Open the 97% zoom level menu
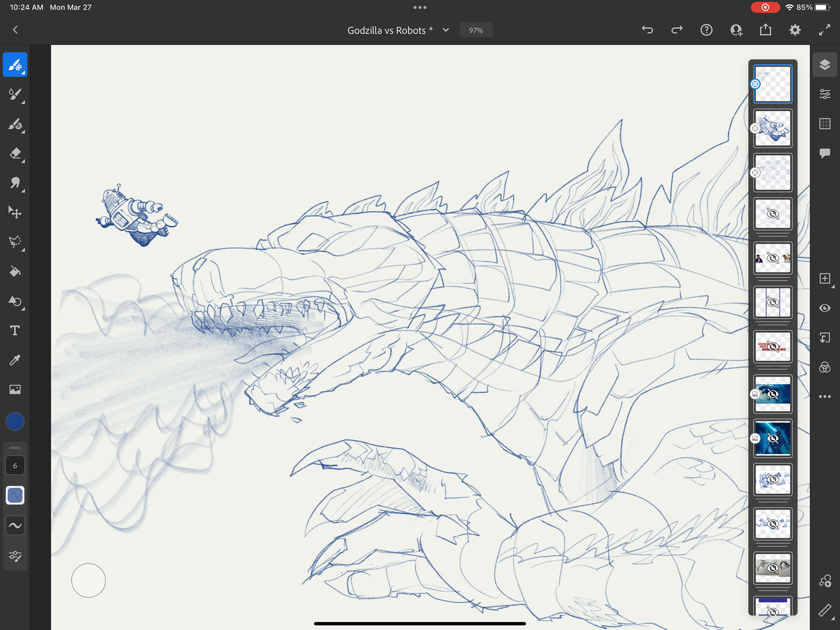 (476, 30)
